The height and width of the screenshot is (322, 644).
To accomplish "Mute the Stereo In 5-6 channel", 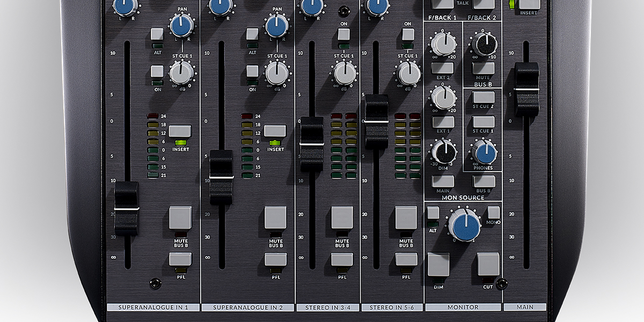I will 406,217.
